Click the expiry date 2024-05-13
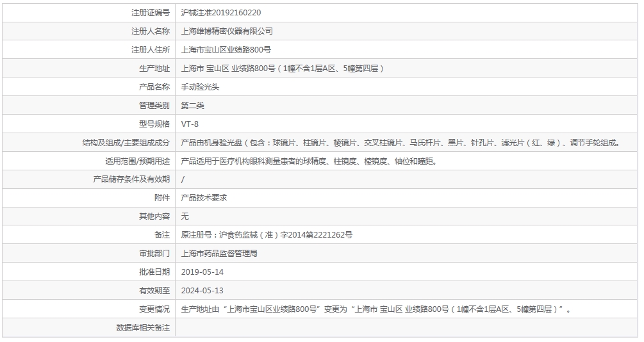The height and width of the screenshot is (342, 644). pyautogui.click(x=202, y=291)
